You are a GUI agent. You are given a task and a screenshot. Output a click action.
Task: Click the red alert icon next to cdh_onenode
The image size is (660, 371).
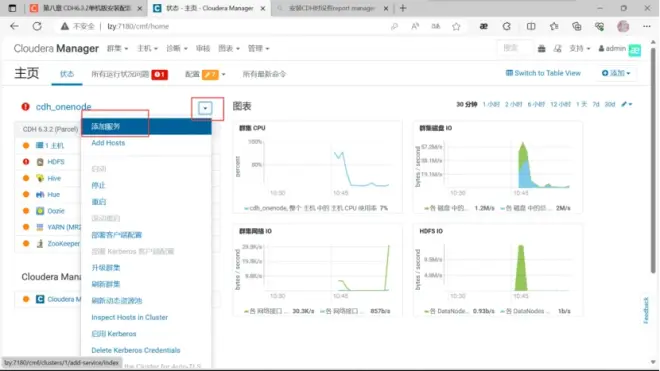click(x=26, y=107)
